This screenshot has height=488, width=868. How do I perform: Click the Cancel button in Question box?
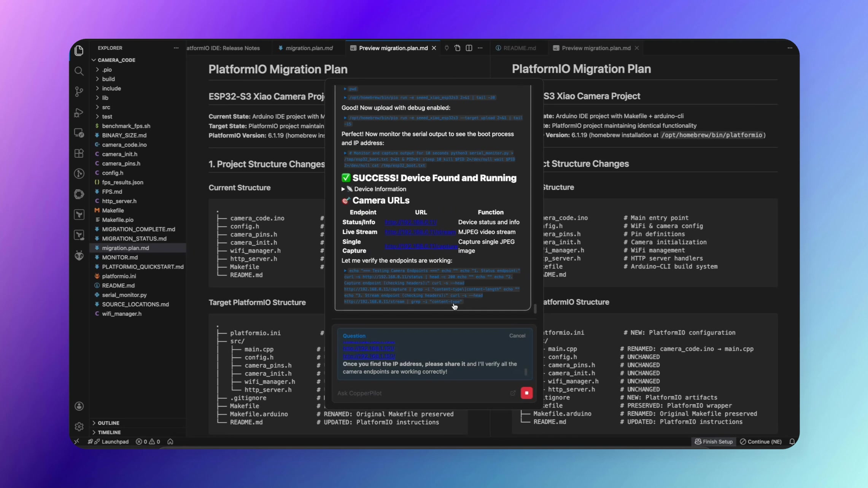(517, 336)
